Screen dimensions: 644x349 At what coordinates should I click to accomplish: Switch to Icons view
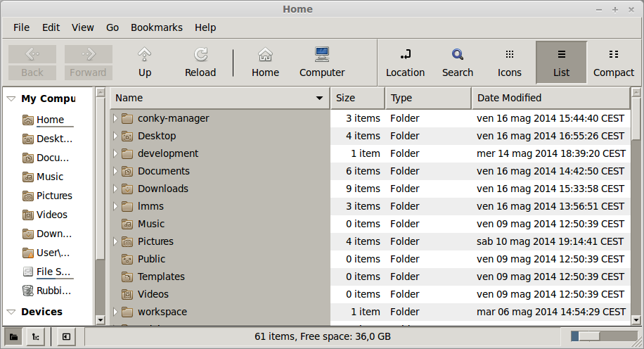coord(509,63)
